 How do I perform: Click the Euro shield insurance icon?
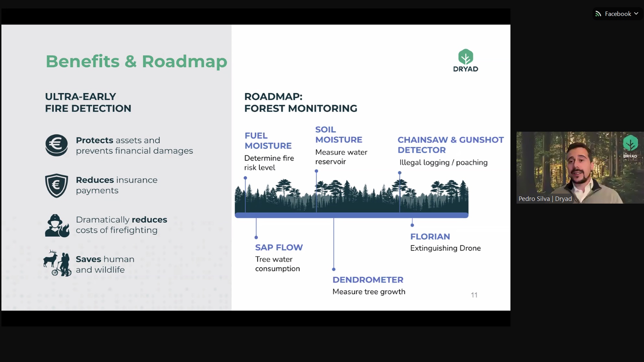point(56,185)
